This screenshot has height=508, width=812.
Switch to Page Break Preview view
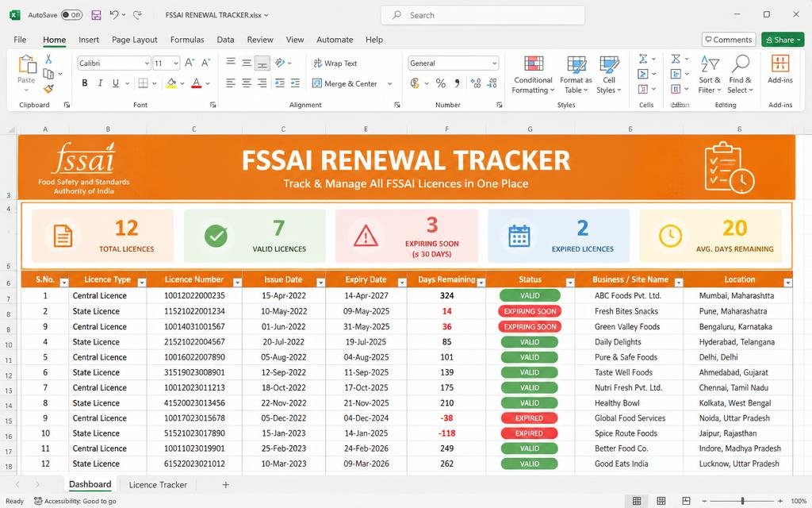tap(686, 501)
